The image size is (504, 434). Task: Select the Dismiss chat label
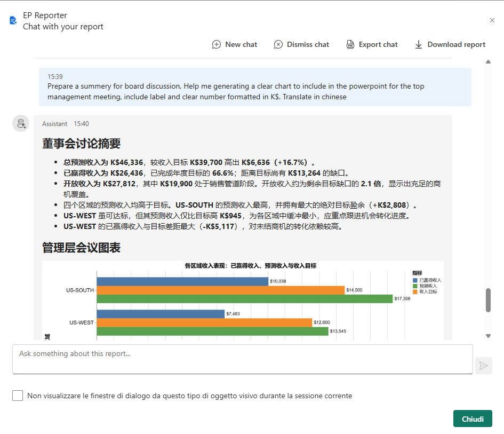pos(308,44)
